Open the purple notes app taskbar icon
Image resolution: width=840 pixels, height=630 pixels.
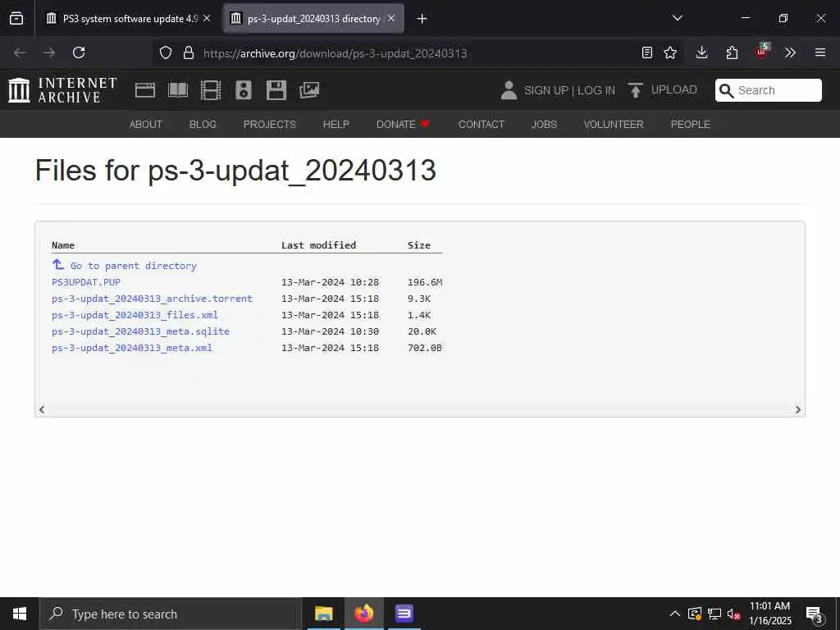(404, 614)
